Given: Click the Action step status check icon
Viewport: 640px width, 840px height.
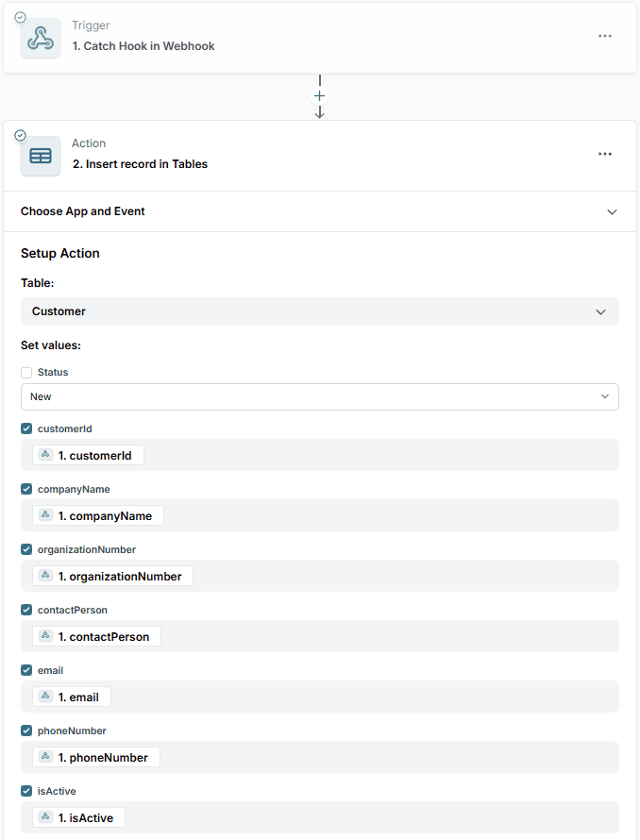Looking at the screenshot, I should [x=20, y=136].
